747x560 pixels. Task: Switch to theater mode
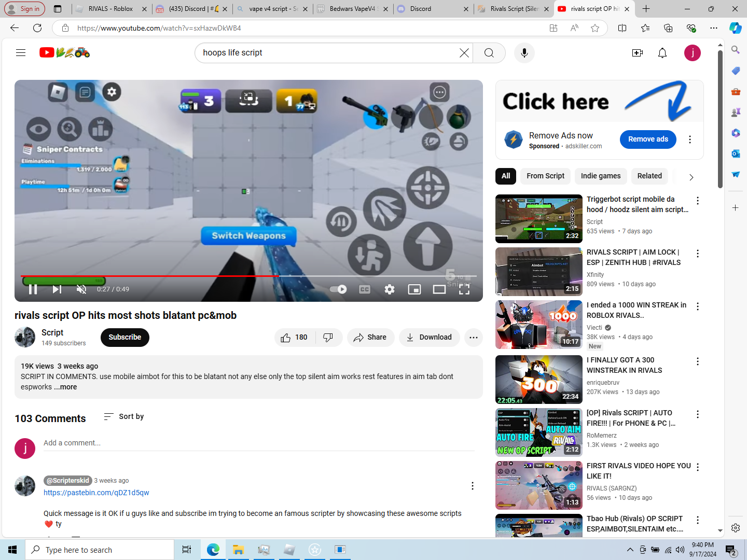439,289
